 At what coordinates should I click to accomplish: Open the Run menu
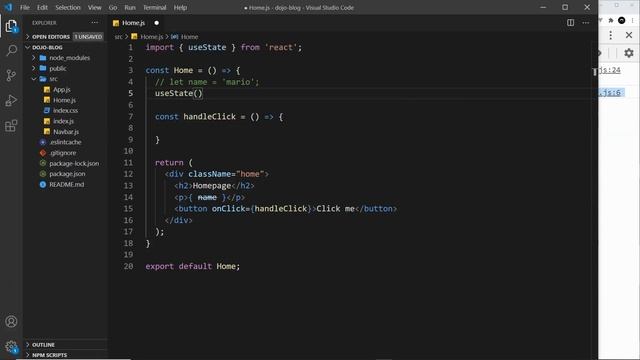[130, 7]
